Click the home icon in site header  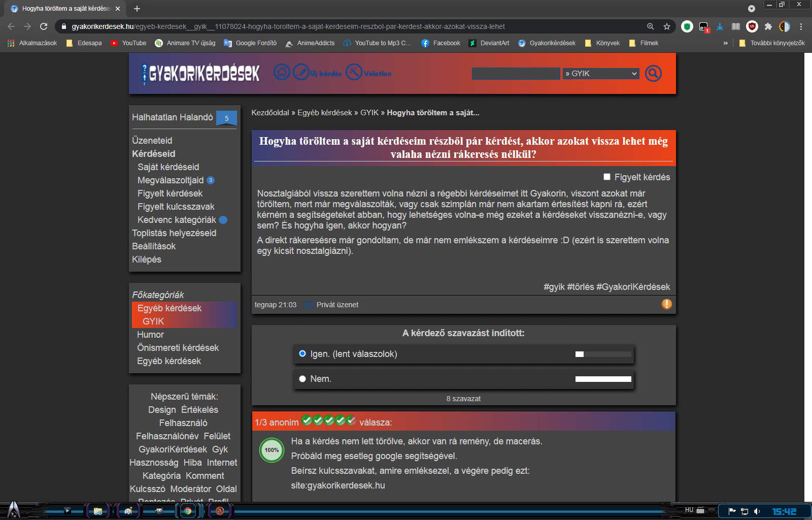(x=282, y=73)
